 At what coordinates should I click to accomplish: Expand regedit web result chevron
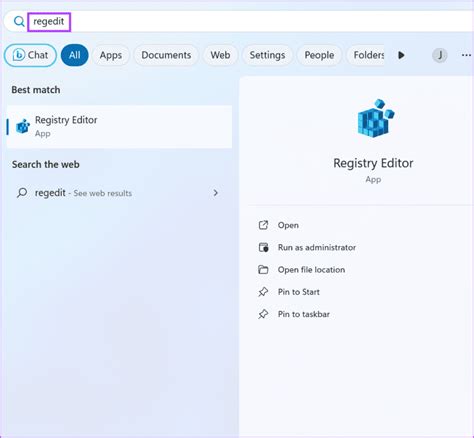(216, 193)
